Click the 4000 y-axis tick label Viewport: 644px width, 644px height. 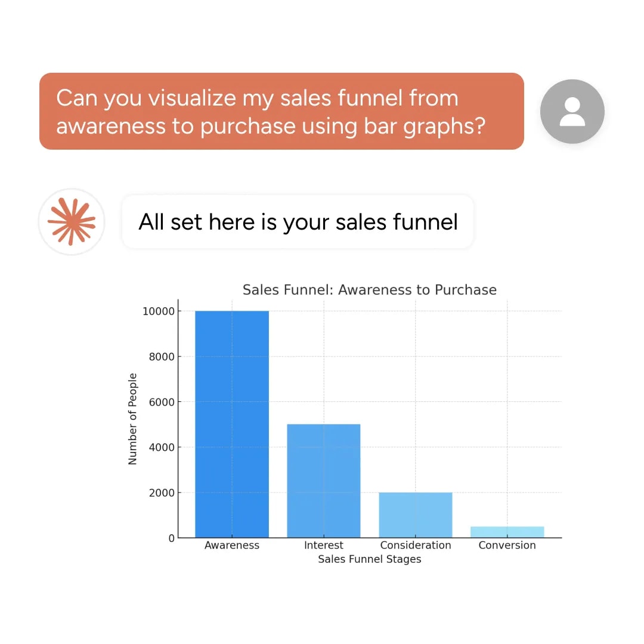point(162,447)
